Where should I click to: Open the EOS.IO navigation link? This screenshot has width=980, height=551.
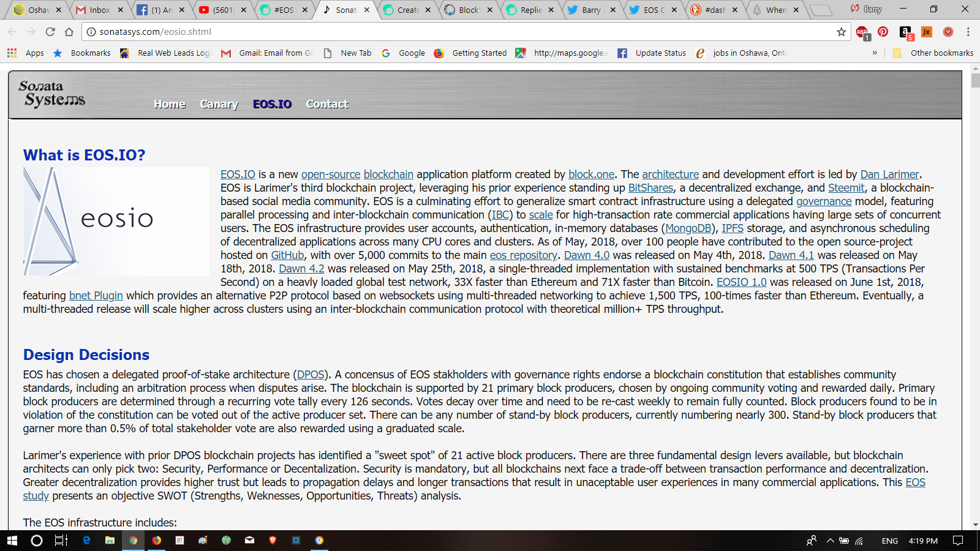point(272,104)
